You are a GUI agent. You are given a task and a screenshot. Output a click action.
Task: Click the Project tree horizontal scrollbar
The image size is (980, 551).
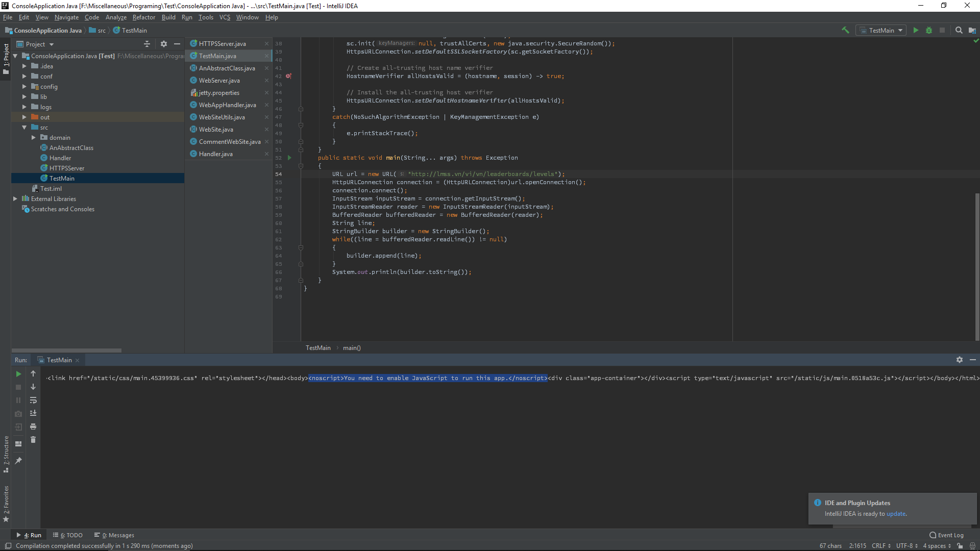tap(66, 350)
